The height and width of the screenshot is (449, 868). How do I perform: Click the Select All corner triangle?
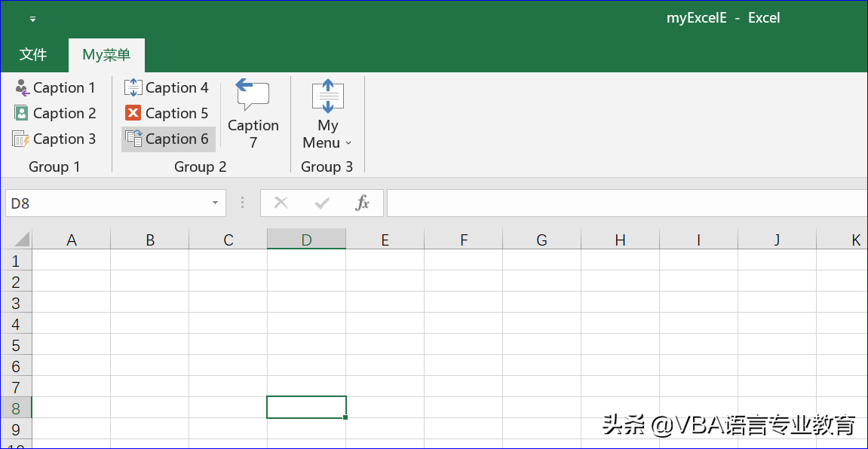point(21,240)
